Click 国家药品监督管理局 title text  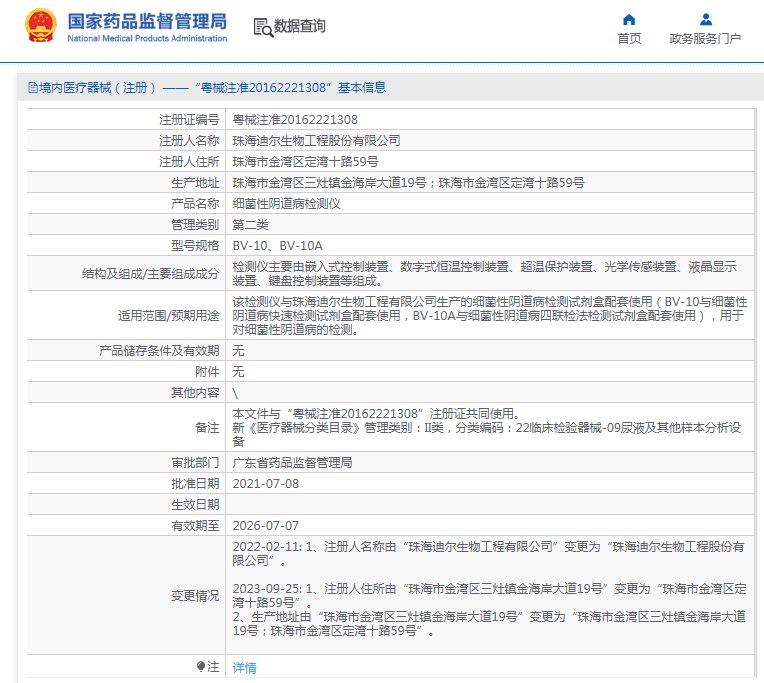[147, 21]
